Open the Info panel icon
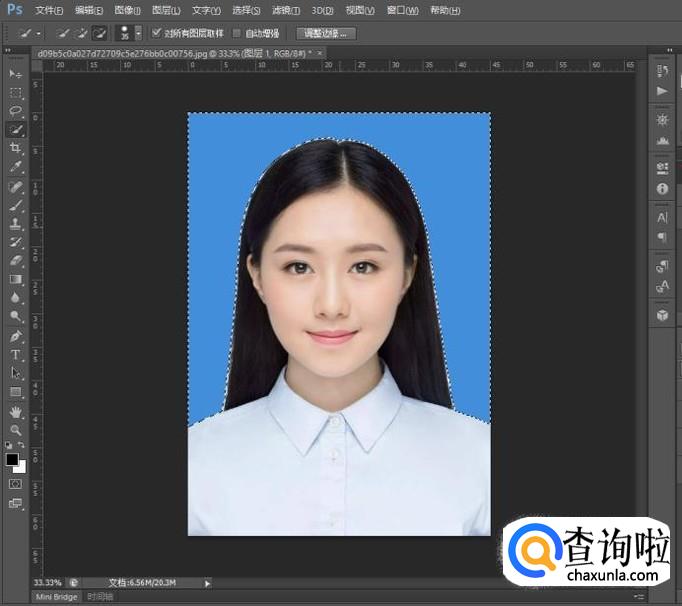Viewport: 682px width, 606px height. (x=662, y=188)
